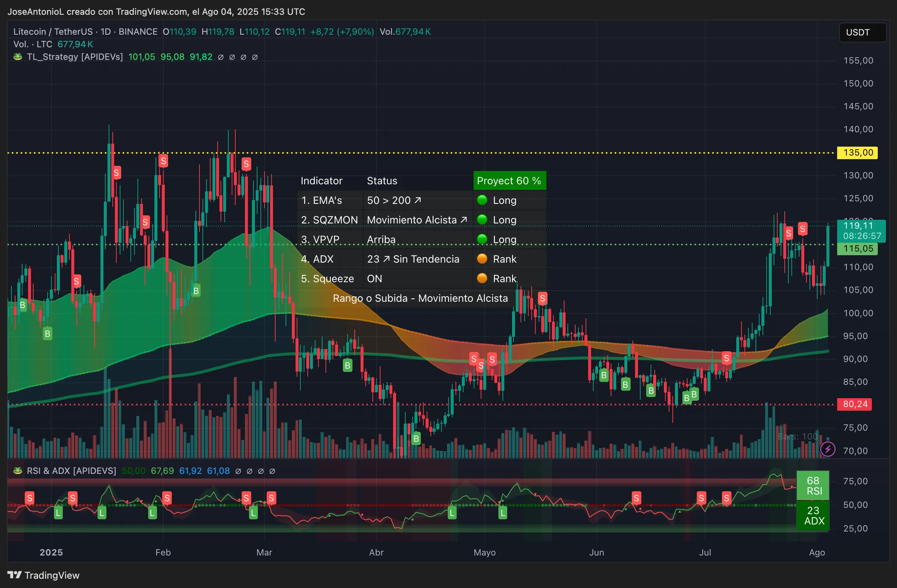Click the RSI & ADX frog icon

17,471
